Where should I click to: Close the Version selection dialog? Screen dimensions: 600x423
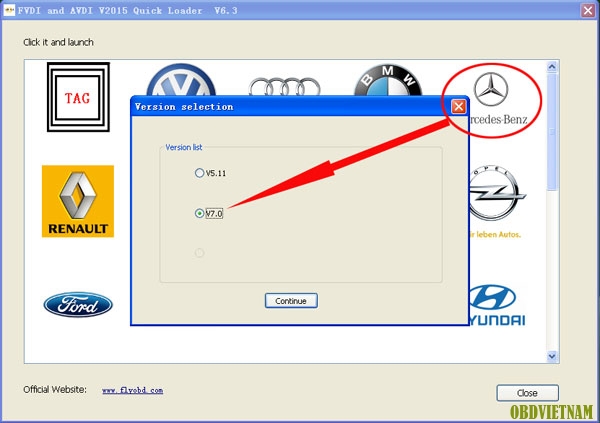pyautogui.click(x=458, y=106)
